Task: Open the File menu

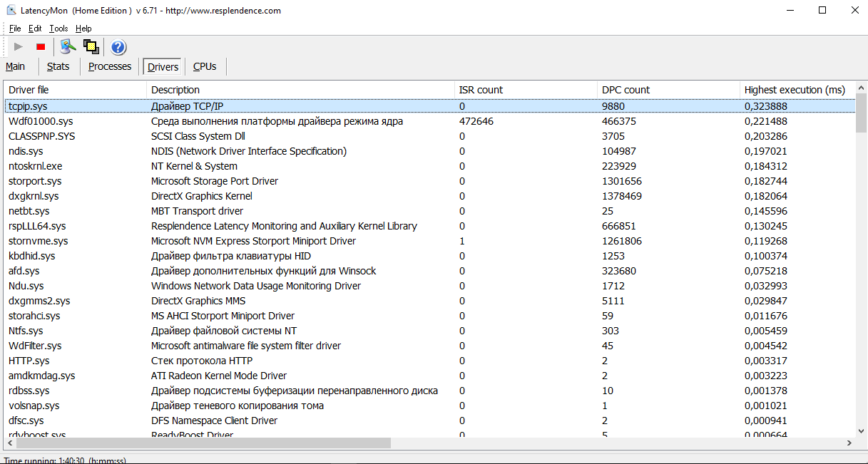Action: tap(15, 29)
